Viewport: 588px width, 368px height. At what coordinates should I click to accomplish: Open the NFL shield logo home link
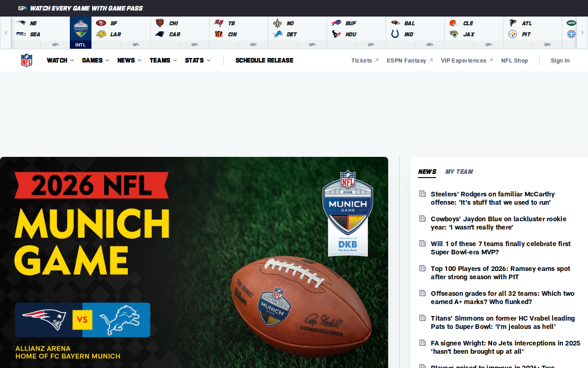click(x=27, y=60)
